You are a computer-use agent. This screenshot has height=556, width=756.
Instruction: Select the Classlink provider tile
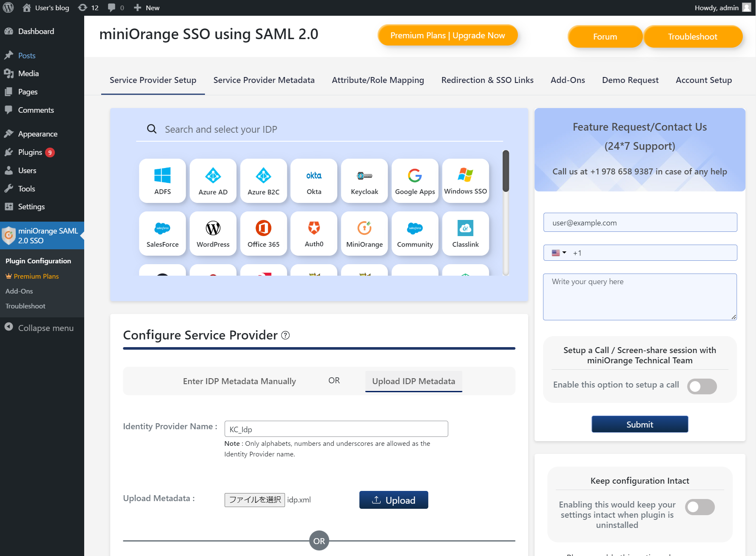click(466, 234)
